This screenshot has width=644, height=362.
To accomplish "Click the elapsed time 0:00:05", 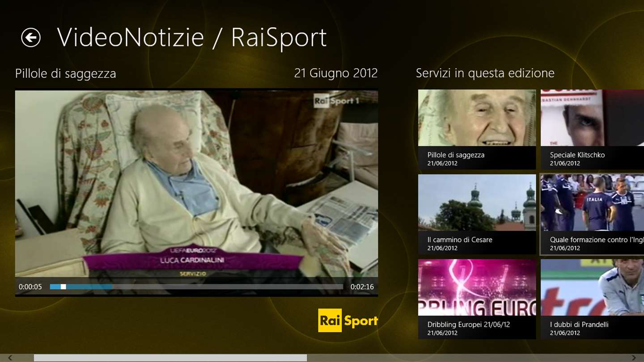I will 30,287.
